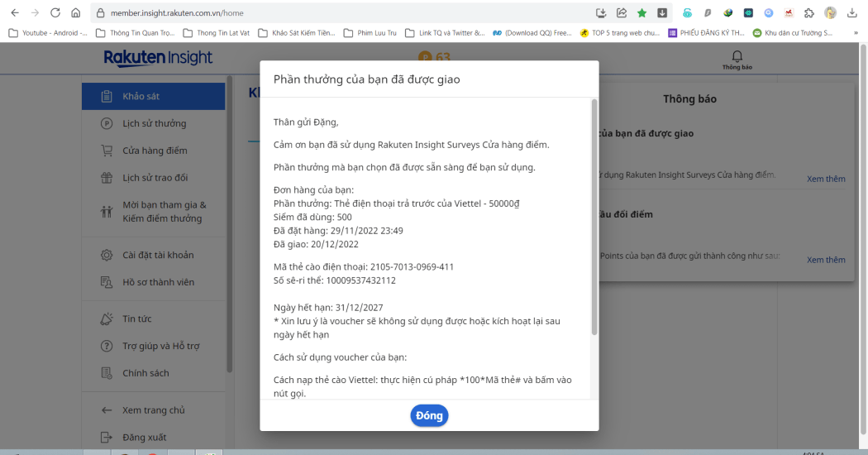
Task: Click the green bookmark star icon
Action: click(641, 12)
